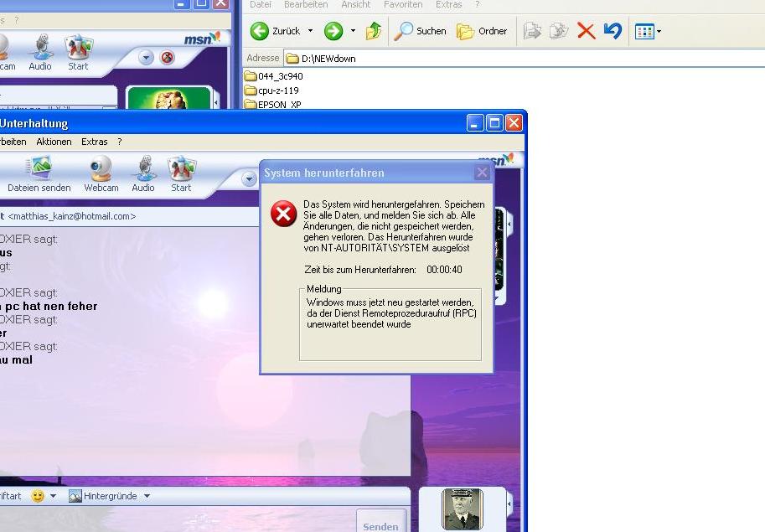Click the blue Undo arrow icon
765x532 pixels.
[613, 31]
